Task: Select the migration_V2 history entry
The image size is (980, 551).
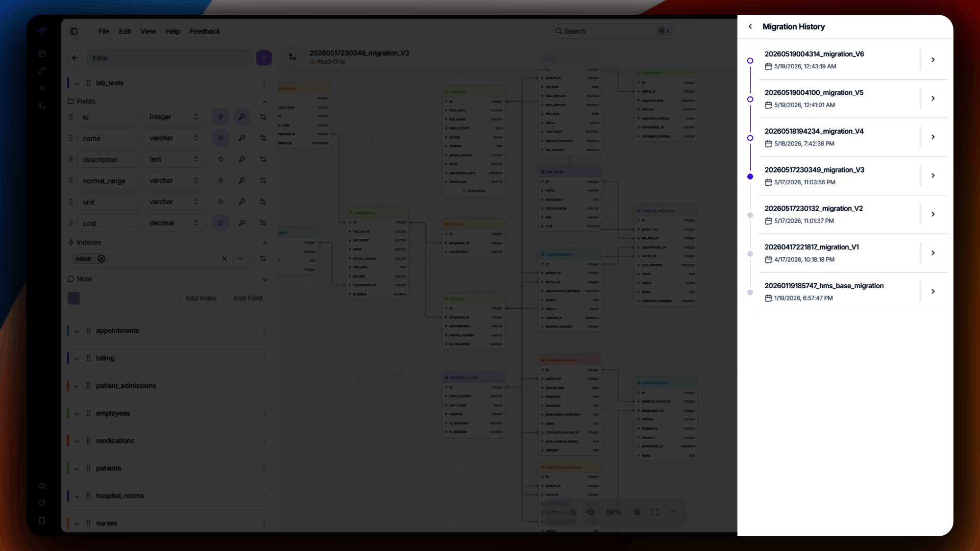Action: click(840, 214)
